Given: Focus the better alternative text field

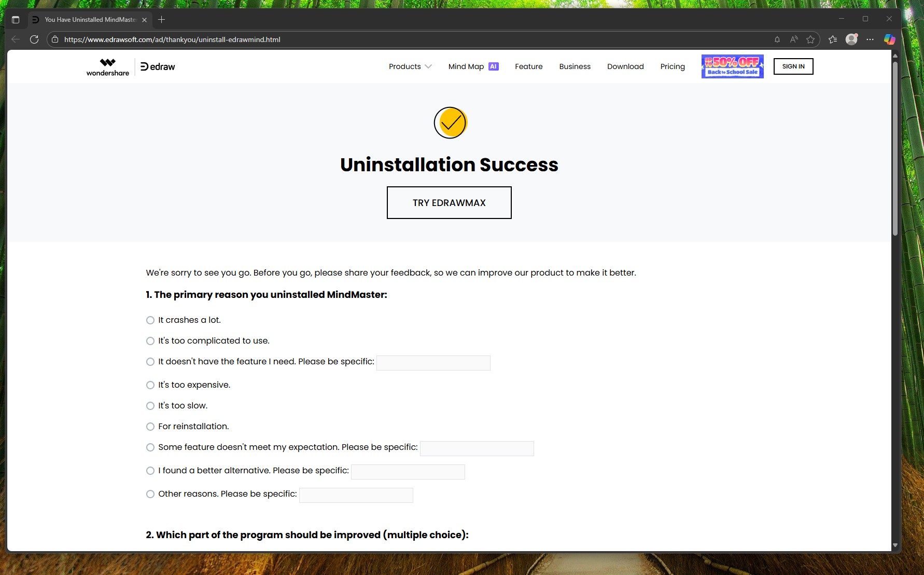Looking at the screenshot, I should (x=408, y=472).
